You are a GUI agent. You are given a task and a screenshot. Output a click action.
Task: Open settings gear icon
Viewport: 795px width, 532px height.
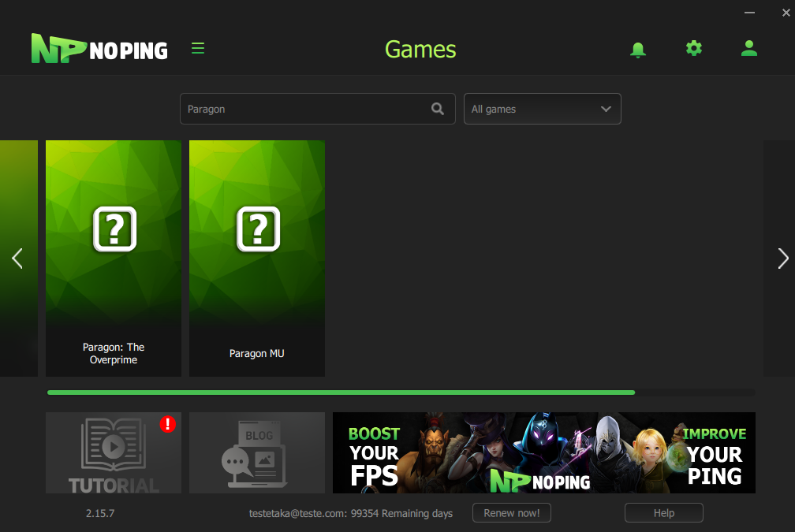click(693, 48)
